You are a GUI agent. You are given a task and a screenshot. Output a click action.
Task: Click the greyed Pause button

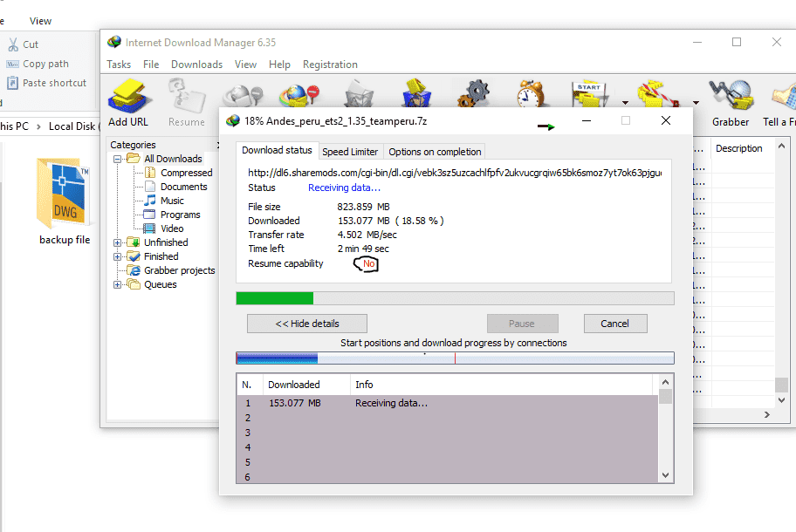(x=522, y=324)
